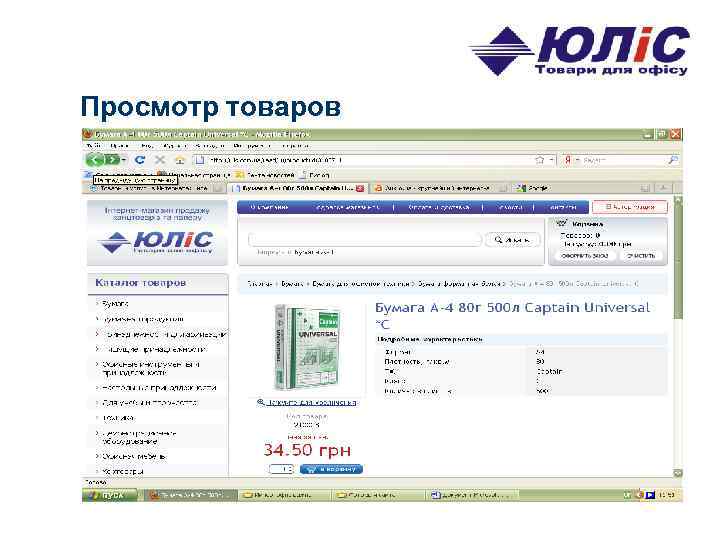
Task: Click the 'Оформить заказ' cart button
Action: point(585,255)
